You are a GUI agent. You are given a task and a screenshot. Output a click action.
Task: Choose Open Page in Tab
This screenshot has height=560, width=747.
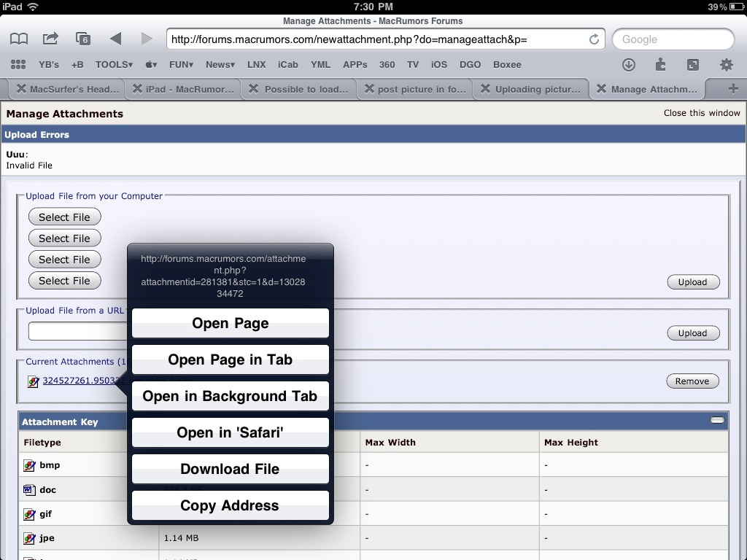(x=230, y=359)
